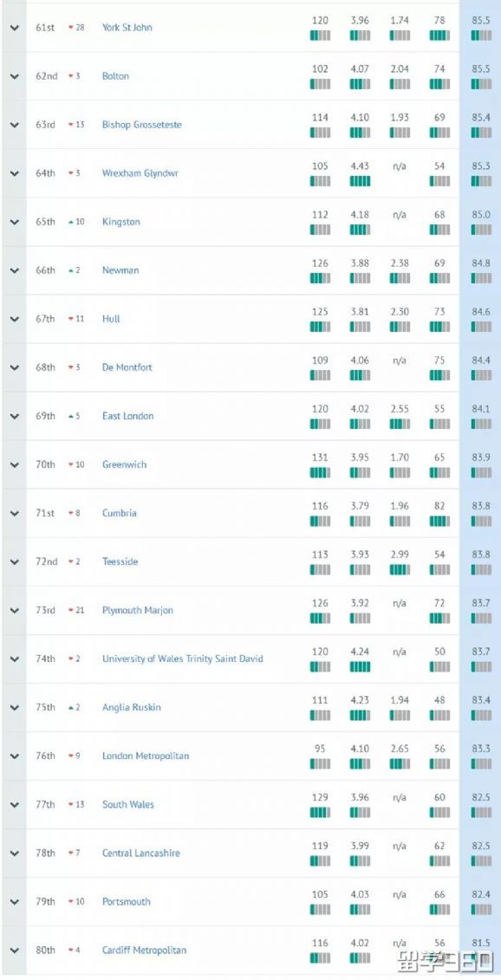The image size is (501, 980).
Task: Expand the Teesside row details
Action: [16, 561]
